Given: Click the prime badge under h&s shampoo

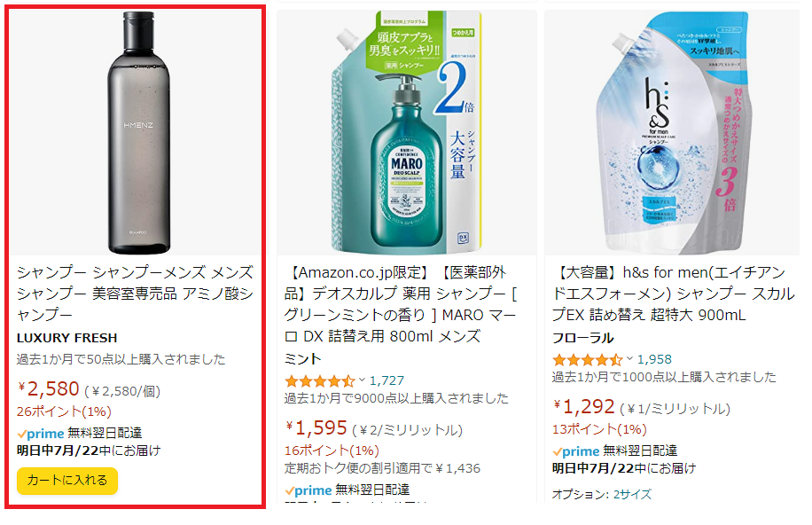Looking at the screenshot, I should point(576,451).
